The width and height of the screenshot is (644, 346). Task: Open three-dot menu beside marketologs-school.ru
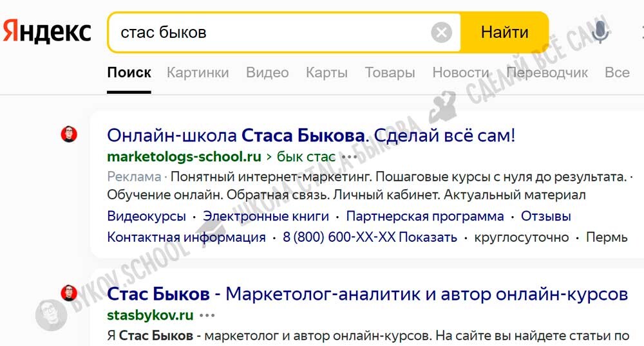click(350, 157)
